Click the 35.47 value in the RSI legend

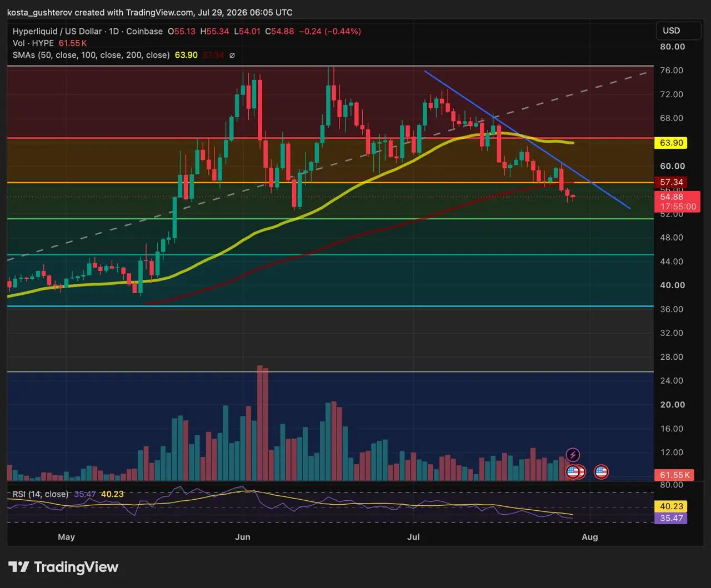(x=86, y=494)
